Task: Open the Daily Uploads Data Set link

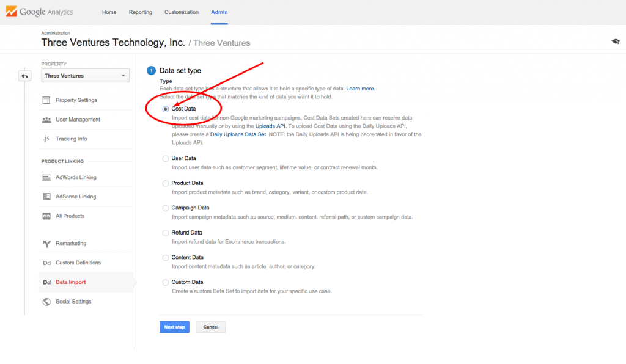Action: pos(238,134)
